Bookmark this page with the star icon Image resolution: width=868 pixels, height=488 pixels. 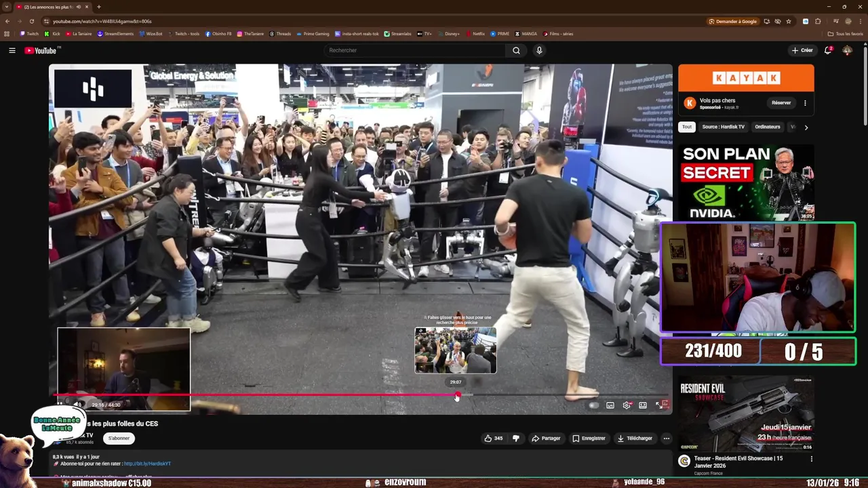pos(789,21)
